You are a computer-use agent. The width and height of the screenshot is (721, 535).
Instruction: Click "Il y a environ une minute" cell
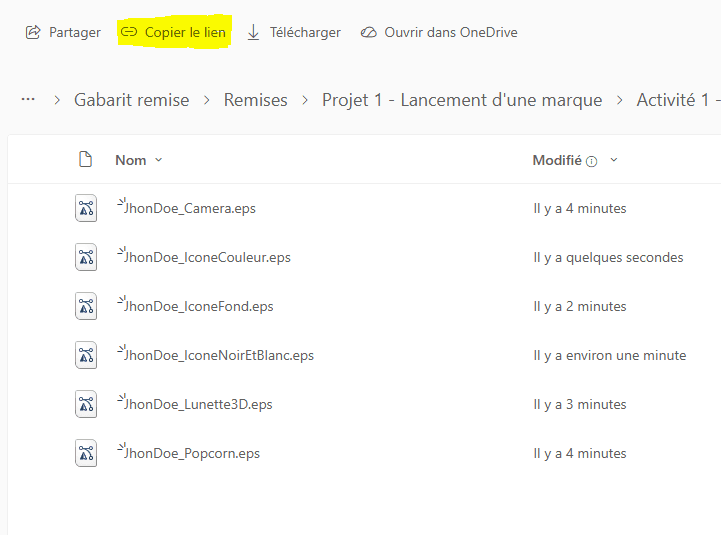coord(610,355)
